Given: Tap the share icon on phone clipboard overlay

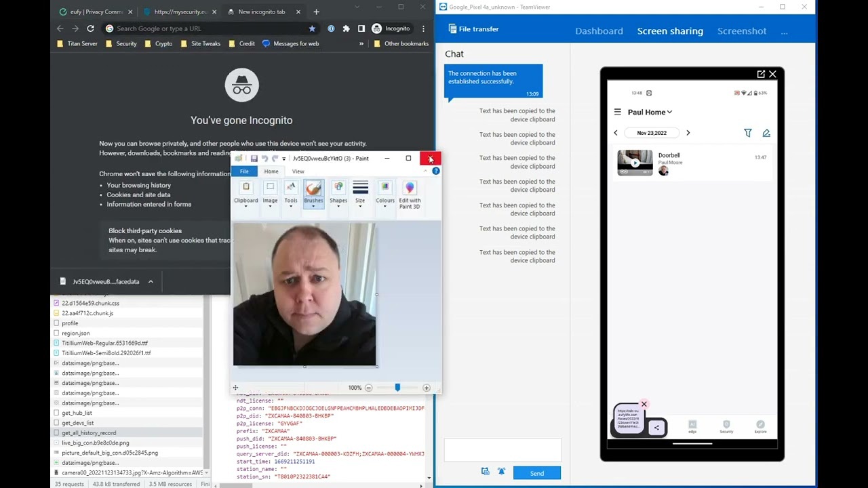Looking at the screenshot, I should click(x=656, y=428).
